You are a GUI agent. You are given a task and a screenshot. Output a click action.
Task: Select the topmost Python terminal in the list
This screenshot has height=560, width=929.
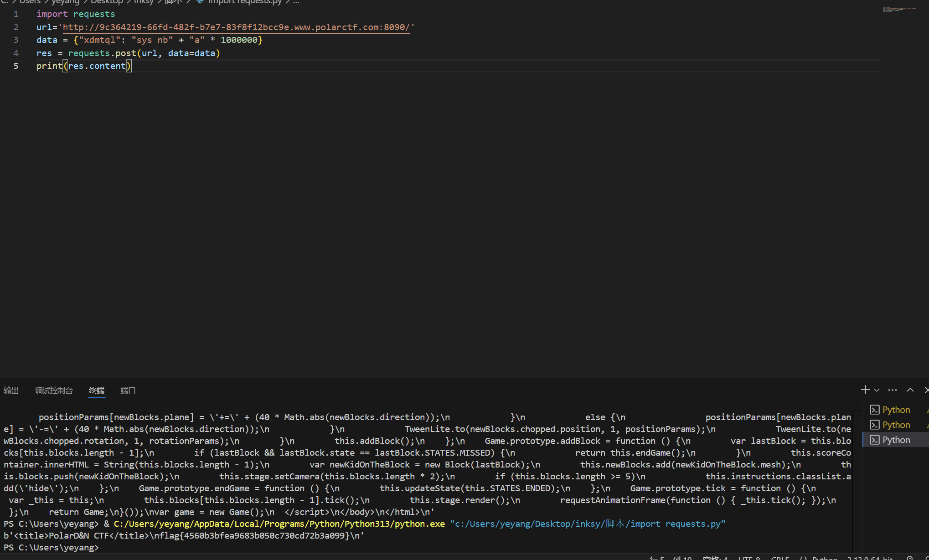[x=896, y=410]
